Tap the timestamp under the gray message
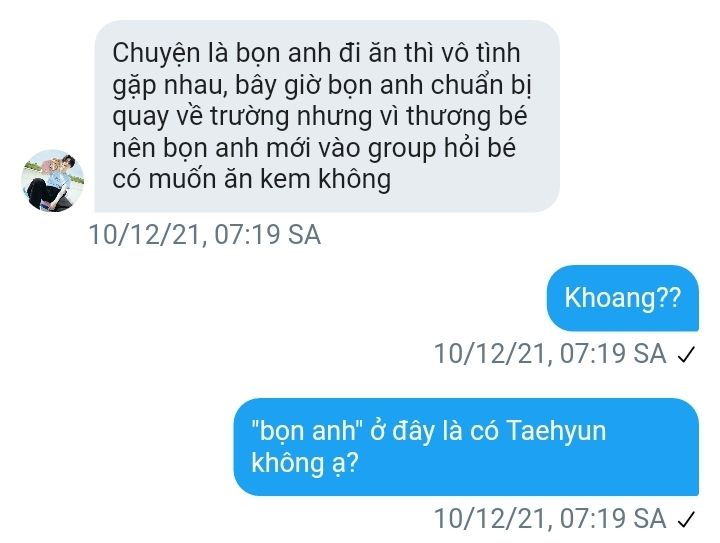Image resolution: width=720 pixels, height=543 pixels. [x=204, y=235]
